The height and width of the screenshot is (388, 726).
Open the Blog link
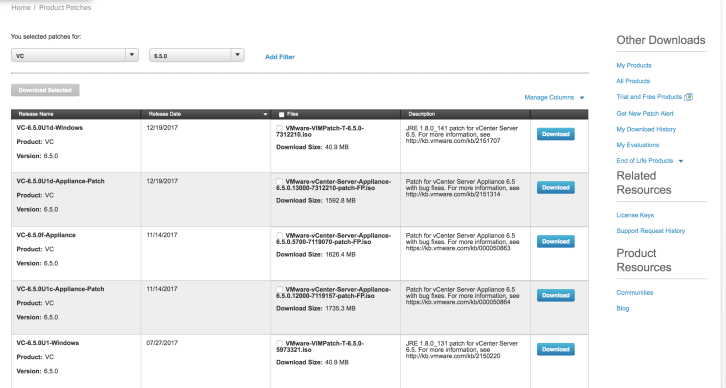click(x=623, y=308)
